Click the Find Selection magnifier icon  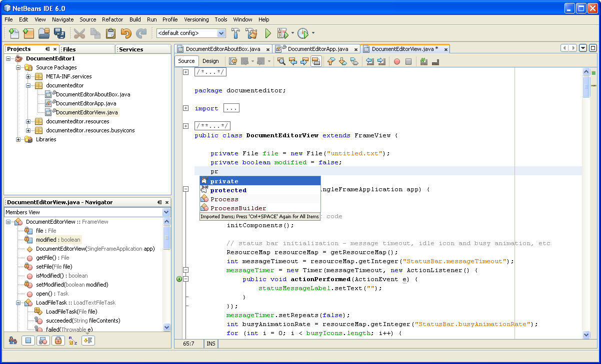[281, 61]
